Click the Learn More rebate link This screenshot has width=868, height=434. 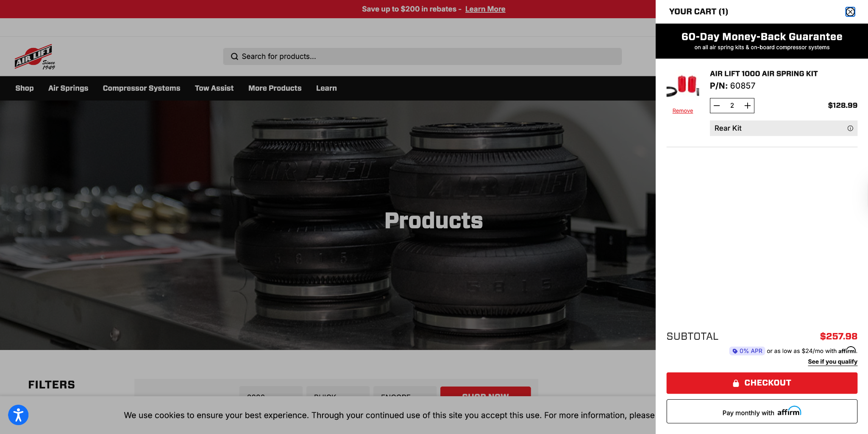point(485,9)
